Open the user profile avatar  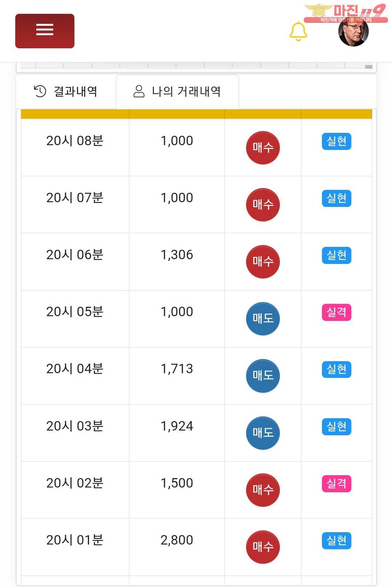tap(353, 32)
